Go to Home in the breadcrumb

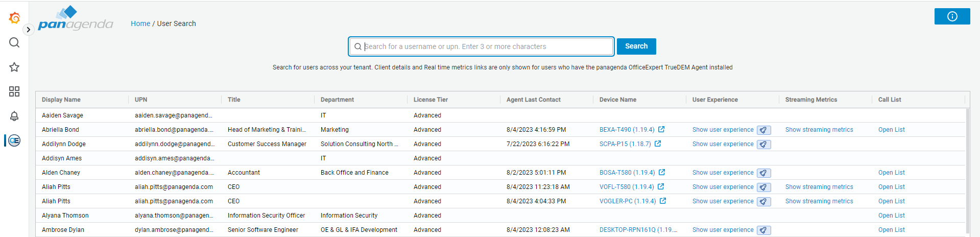(140, 23)
